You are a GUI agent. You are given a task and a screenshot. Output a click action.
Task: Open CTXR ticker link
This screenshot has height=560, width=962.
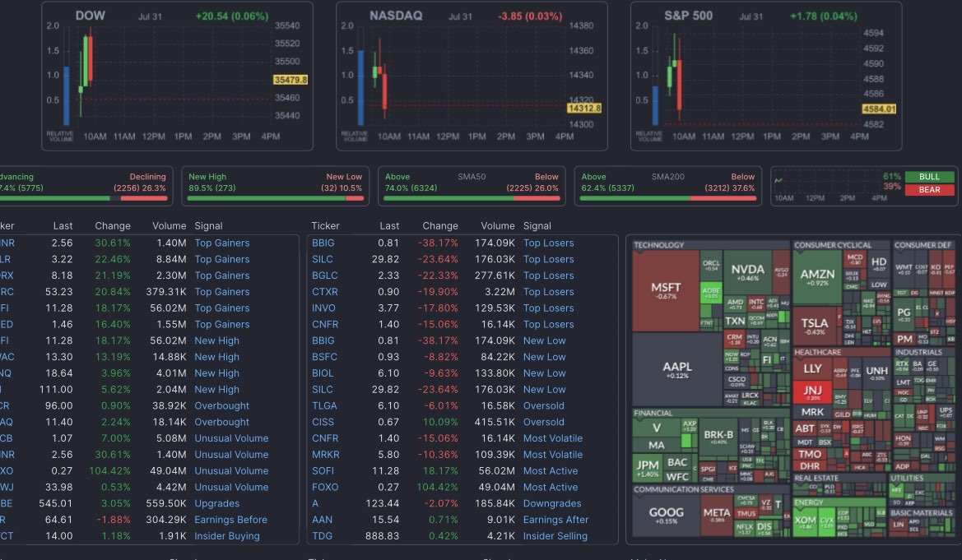tap(324, 292)
